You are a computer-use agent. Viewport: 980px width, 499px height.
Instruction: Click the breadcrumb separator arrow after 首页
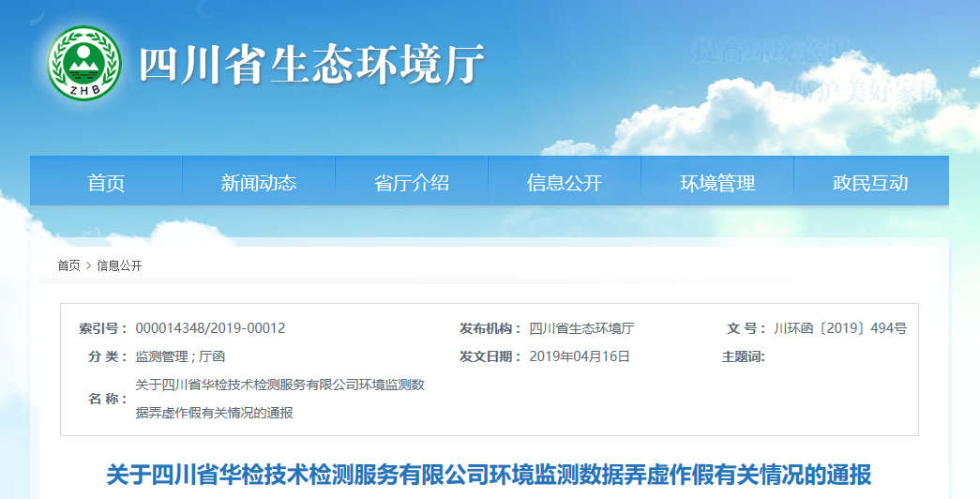(89, 265)
